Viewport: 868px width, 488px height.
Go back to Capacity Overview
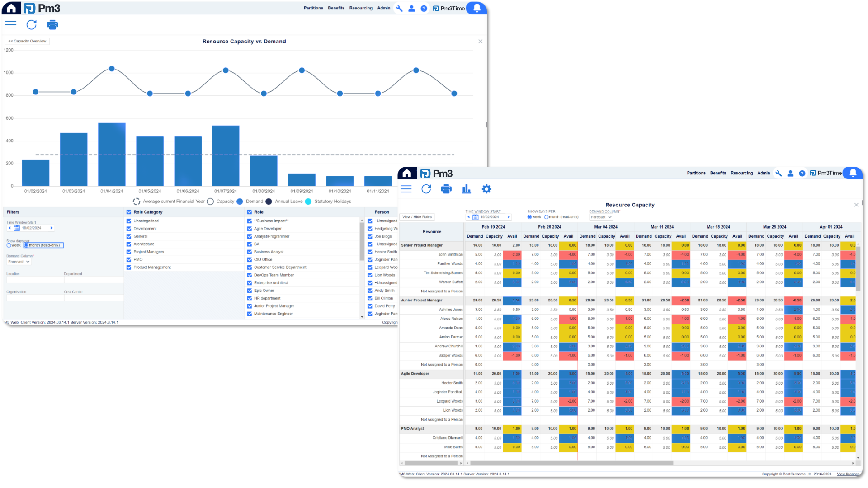[27, 41]
